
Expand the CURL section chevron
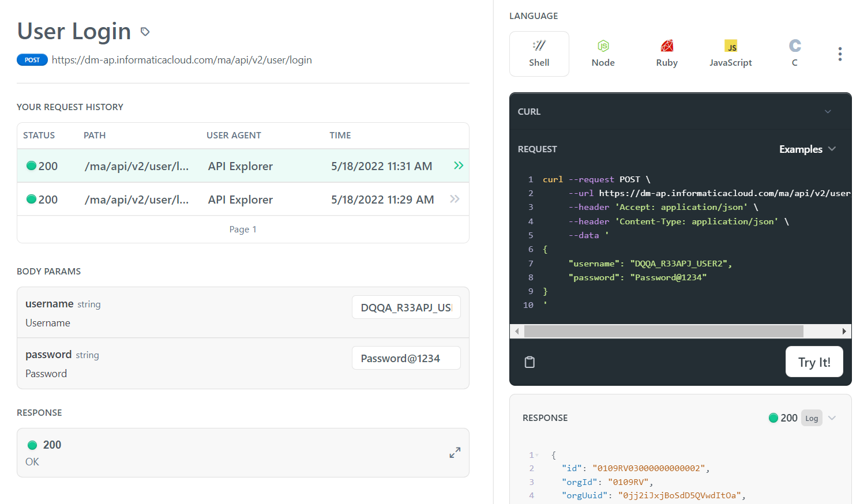828,111
